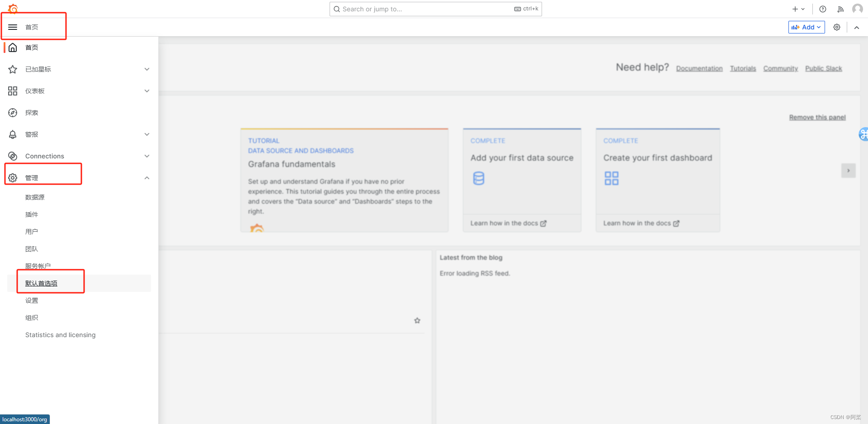Click the blue command icon at right edge

[863, 134]
